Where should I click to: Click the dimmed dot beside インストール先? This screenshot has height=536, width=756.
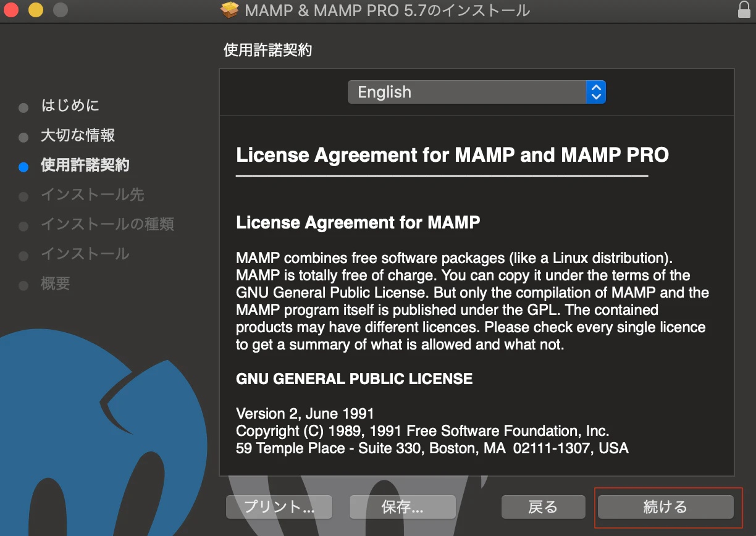(23, 197)
